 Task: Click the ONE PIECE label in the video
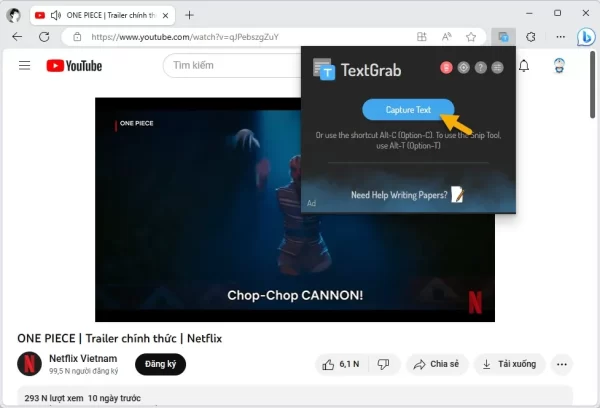click(137, 123)
